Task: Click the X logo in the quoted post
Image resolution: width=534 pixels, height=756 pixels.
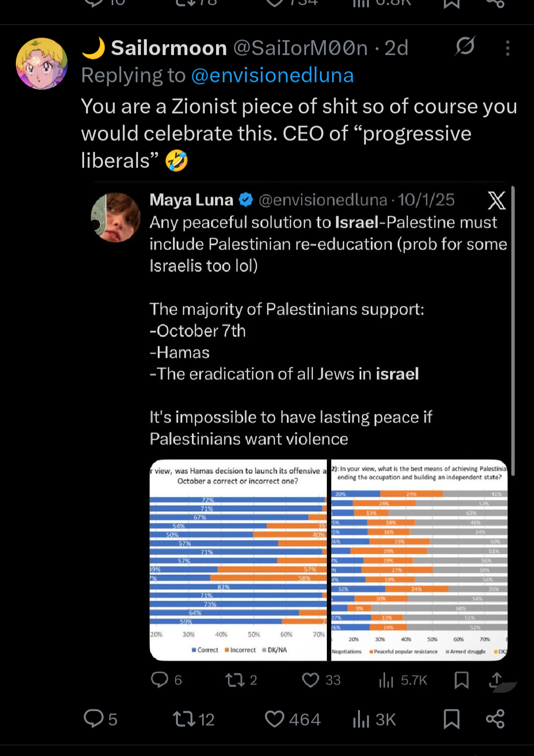Action: (496, 200)
